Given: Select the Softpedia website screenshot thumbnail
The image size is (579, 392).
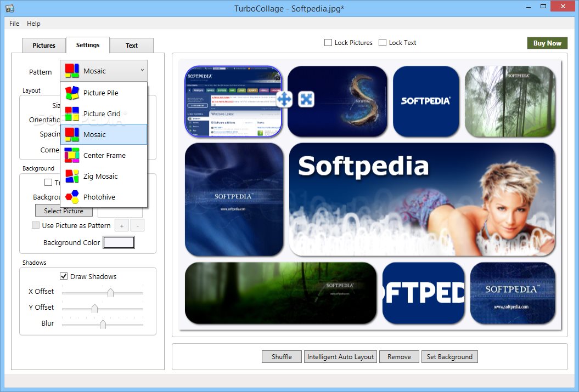Looking at the screenshot, I should click(x=233, y=101).
